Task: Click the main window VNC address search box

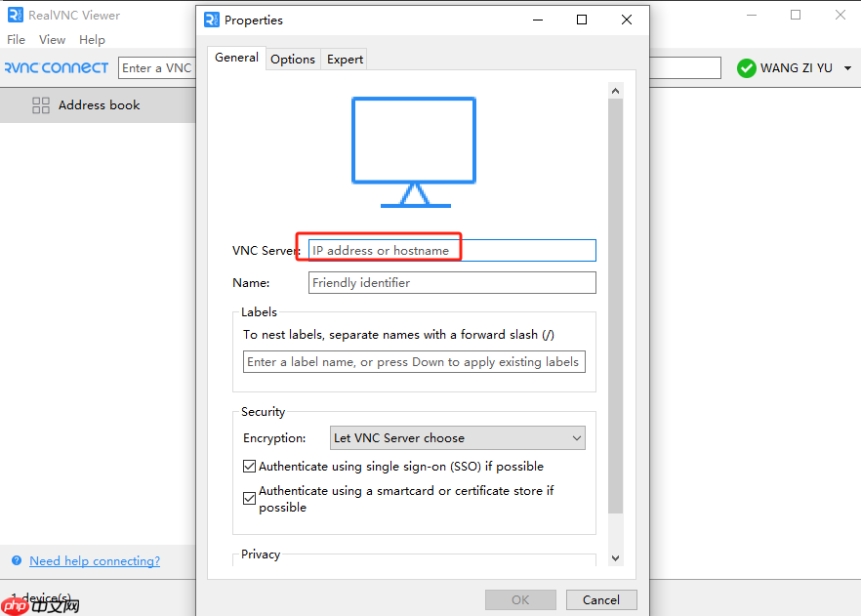Action: [156, 68]
